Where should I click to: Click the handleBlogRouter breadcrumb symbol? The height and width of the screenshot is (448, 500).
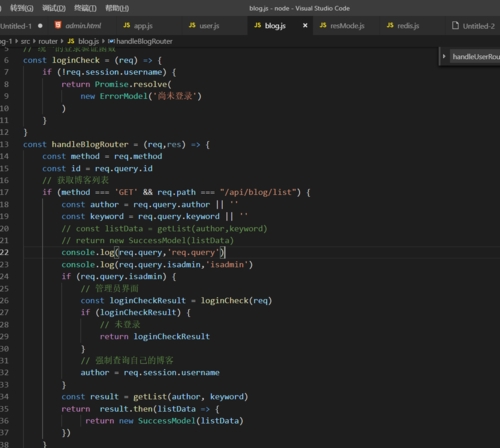(x=144, y=41)
